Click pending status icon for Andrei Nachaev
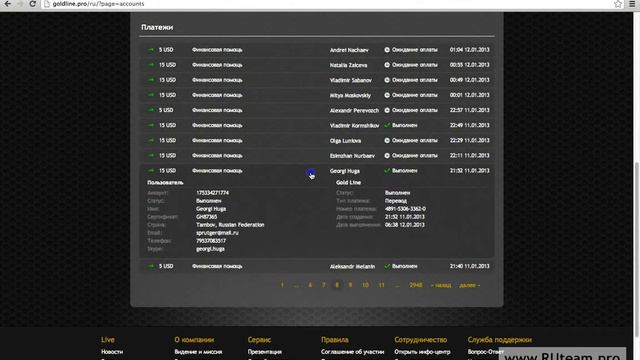640x360 pixels. (387, 50)
